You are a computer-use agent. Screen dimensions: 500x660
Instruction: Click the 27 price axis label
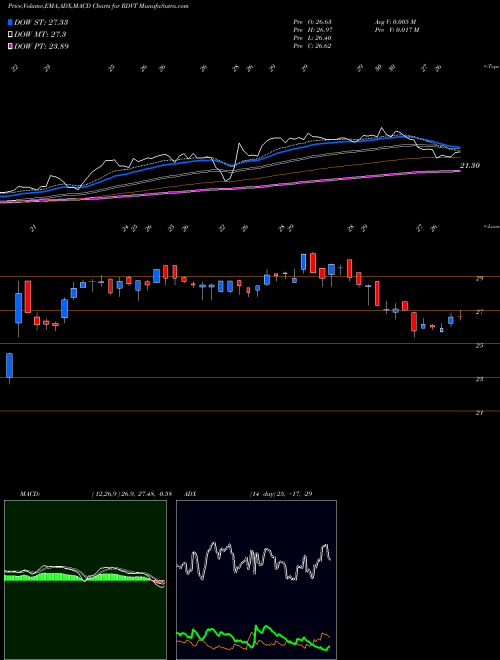click(x=479, y=312)
